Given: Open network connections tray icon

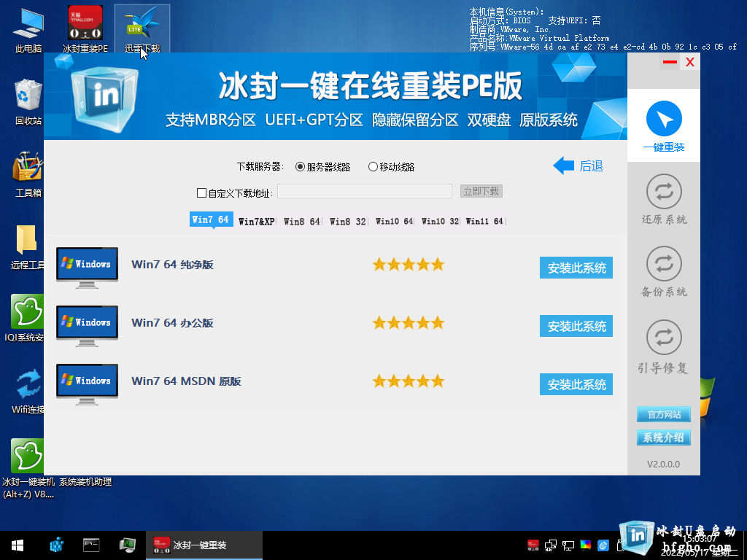Looking at the screenshot, I should click(551, 545).
